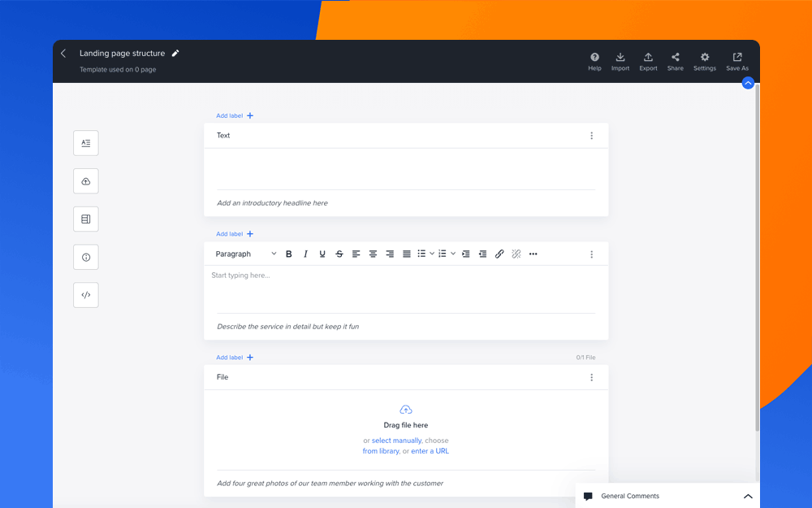The image size is (812, 508).
Task: Expand General Comments panel chevron
Action: tap(748, 496)
